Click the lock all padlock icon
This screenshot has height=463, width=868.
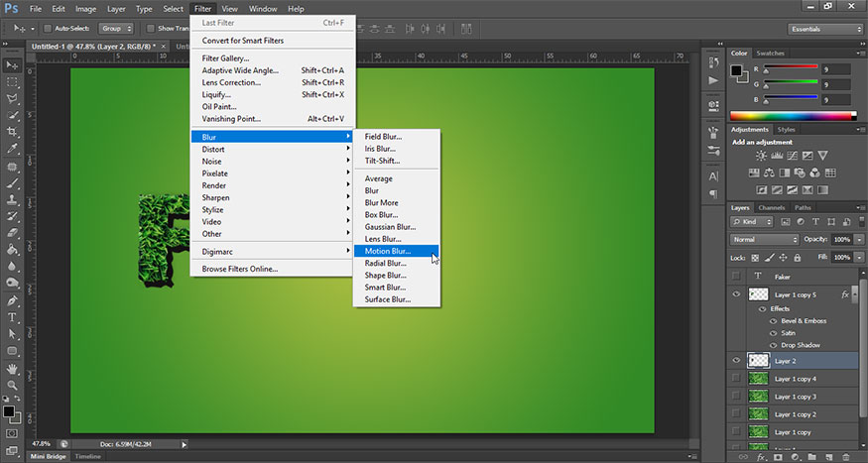click(798, 258)
